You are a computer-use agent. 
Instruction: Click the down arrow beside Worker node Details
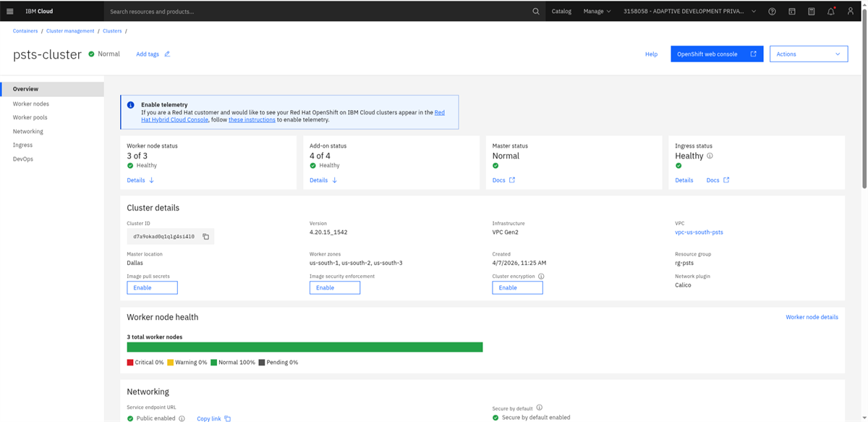click(x=151, y=180)
